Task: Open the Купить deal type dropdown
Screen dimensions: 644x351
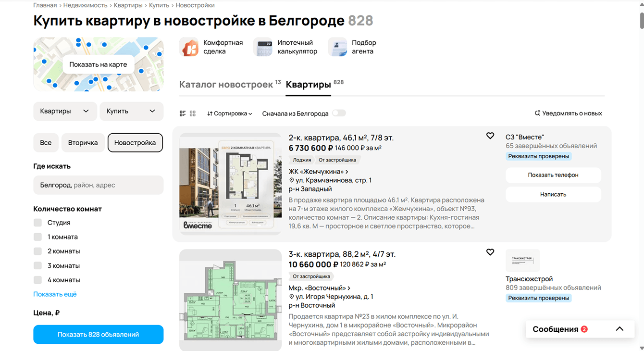Action: (131, 111)
